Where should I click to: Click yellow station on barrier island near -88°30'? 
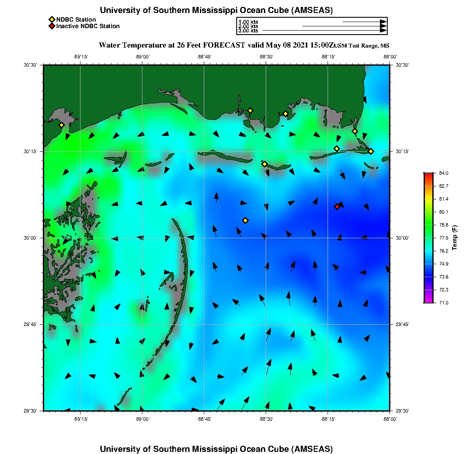click(264, 164)
